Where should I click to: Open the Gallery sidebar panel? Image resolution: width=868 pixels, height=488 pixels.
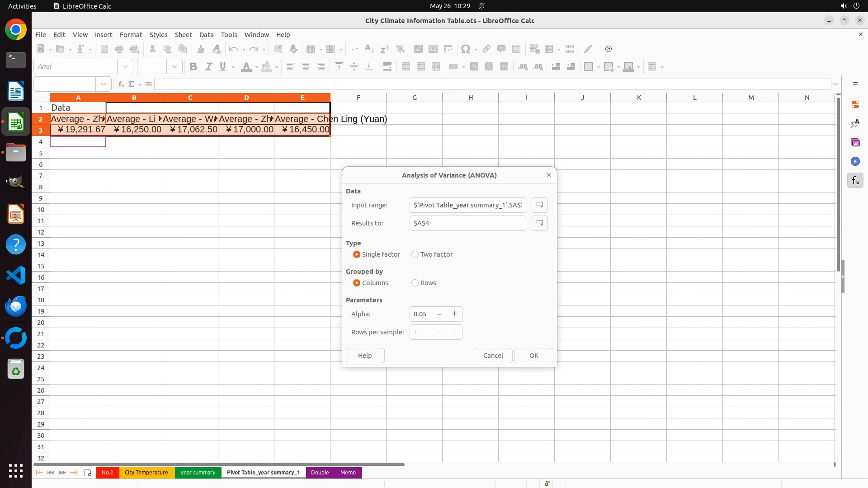coord(855,143)
